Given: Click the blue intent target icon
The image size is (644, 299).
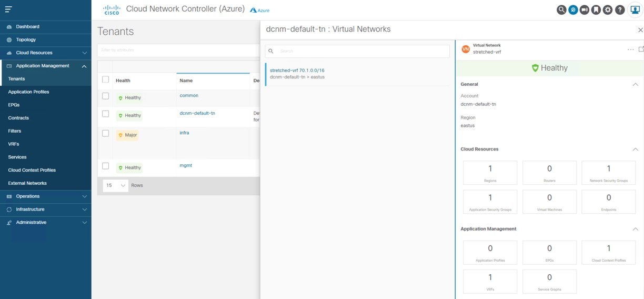Looking at the screenshot, I should coord(573,9).
